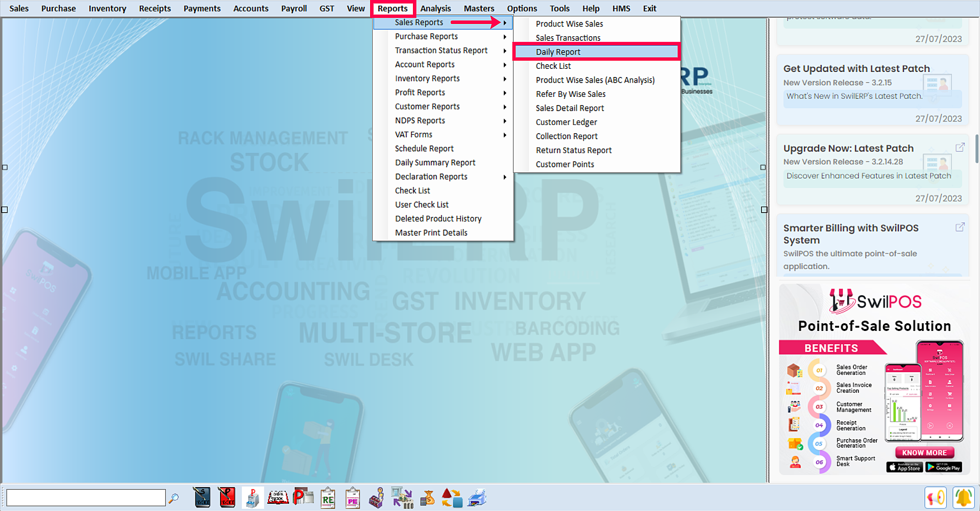Expand the Account Reports submenu

tap(443, 65)
